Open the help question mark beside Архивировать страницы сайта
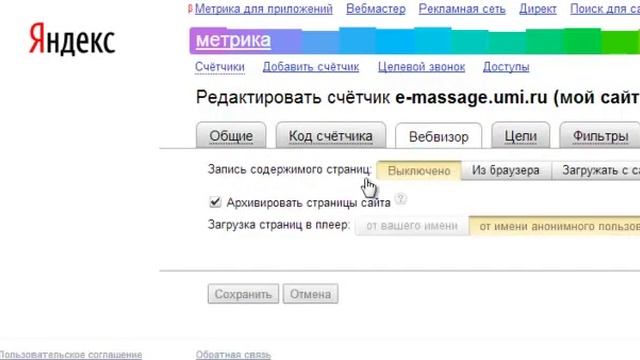This screenshot has width=640, height=360. (x=401, y=199)
